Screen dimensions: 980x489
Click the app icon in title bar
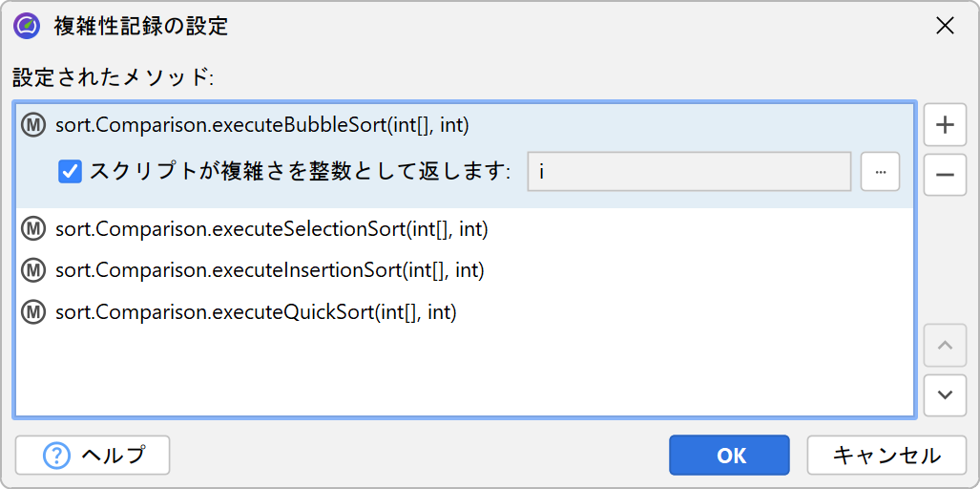tap(27, 26)
